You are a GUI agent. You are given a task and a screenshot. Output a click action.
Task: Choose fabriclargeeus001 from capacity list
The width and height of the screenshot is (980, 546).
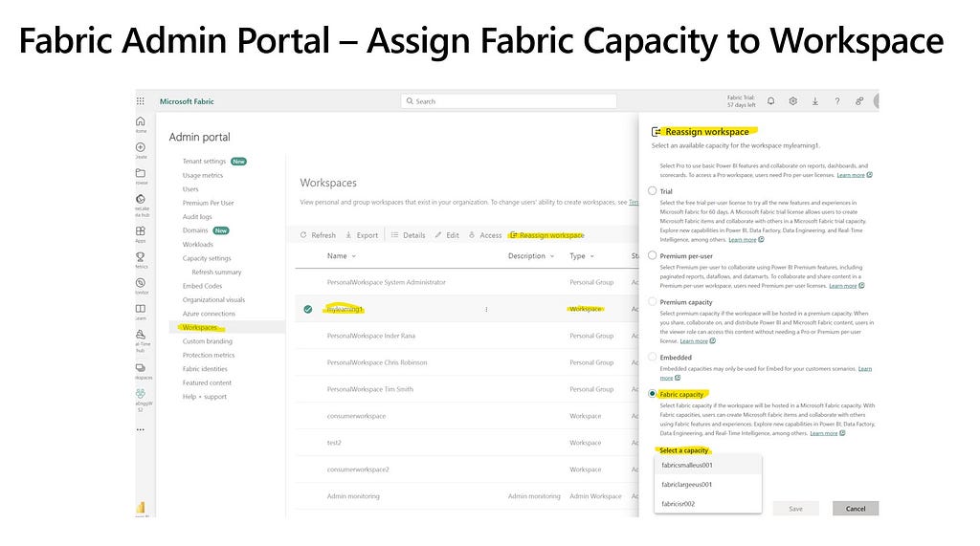[707, 484]
